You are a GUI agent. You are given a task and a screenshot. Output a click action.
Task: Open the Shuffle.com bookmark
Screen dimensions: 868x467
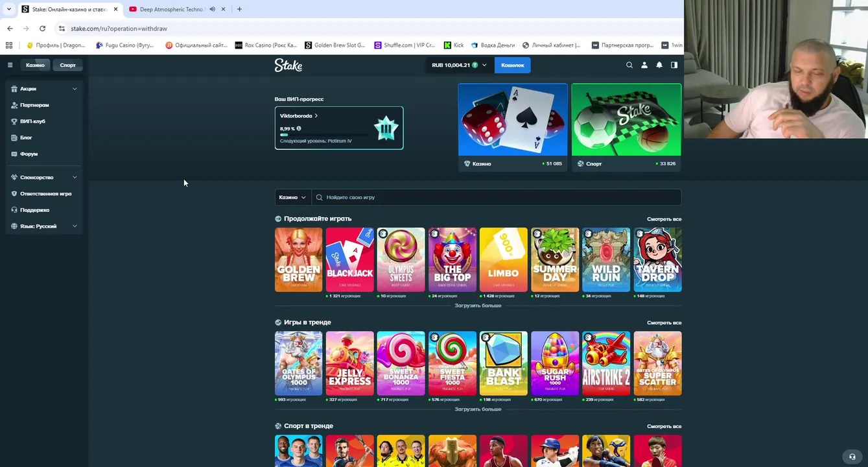point(405,45)
